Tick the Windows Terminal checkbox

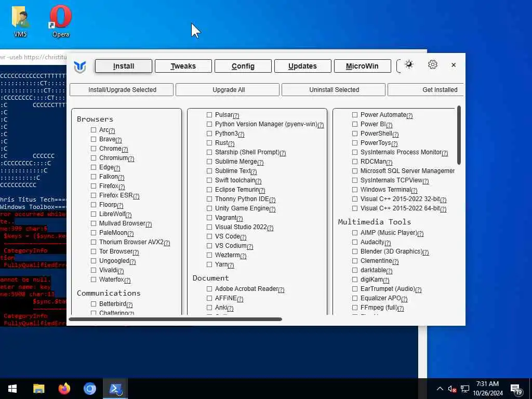(x=355, y=190)
